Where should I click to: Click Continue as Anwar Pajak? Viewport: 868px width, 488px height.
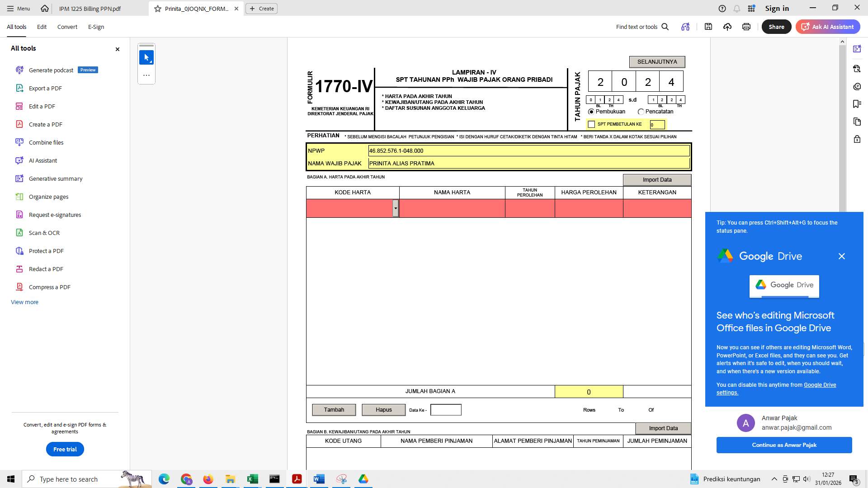[783, 445]
